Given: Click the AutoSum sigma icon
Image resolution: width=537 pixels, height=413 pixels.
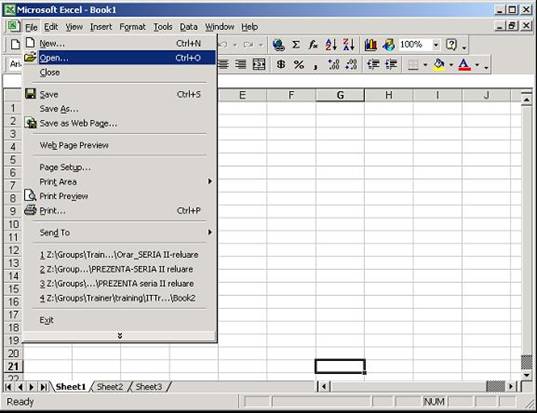Looking at the screenshot, I should point(296,45).
